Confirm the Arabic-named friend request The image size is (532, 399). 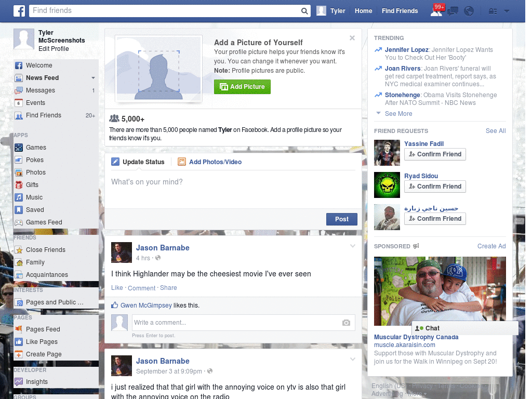[x=435, y=219]
